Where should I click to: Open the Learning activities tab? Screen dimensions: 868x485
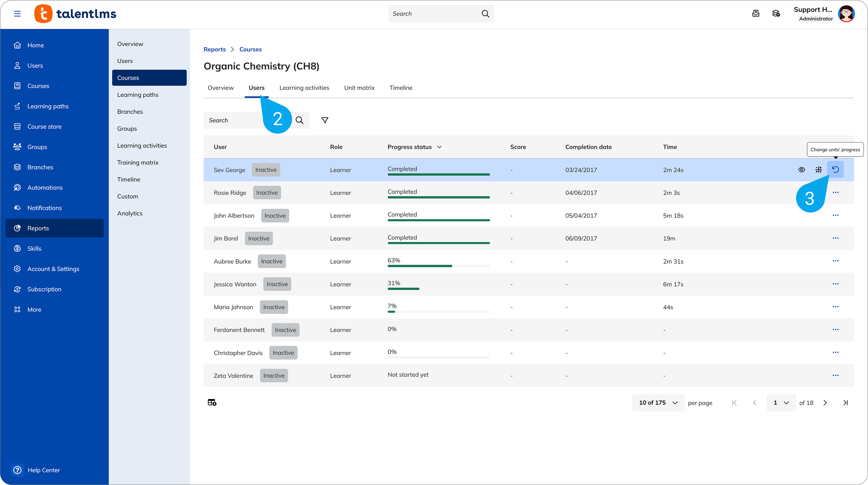pos(304,88)
